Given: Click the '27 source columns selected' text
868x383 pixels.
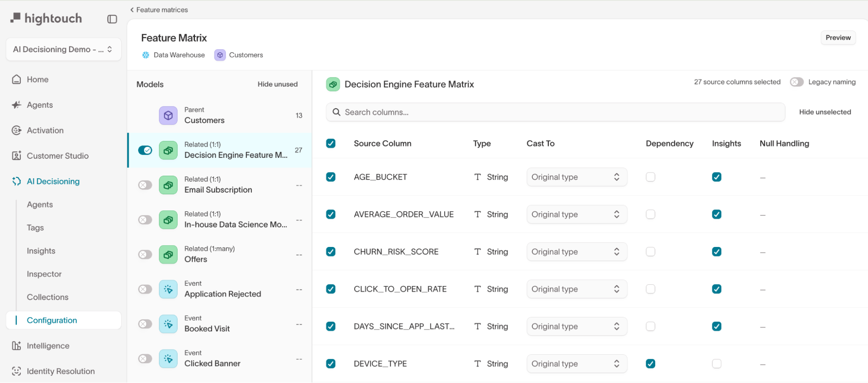Looking at the screenshot, I should (737, 82).
